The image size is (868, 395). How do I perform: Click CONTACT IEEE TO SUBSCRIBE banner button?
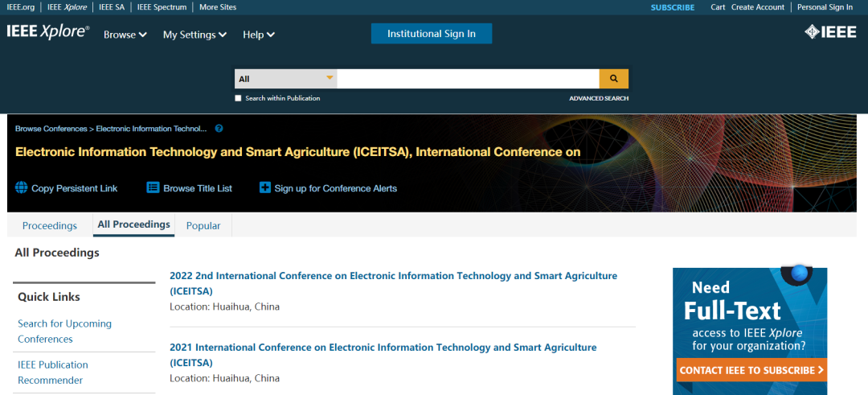(x=751, y=370)
